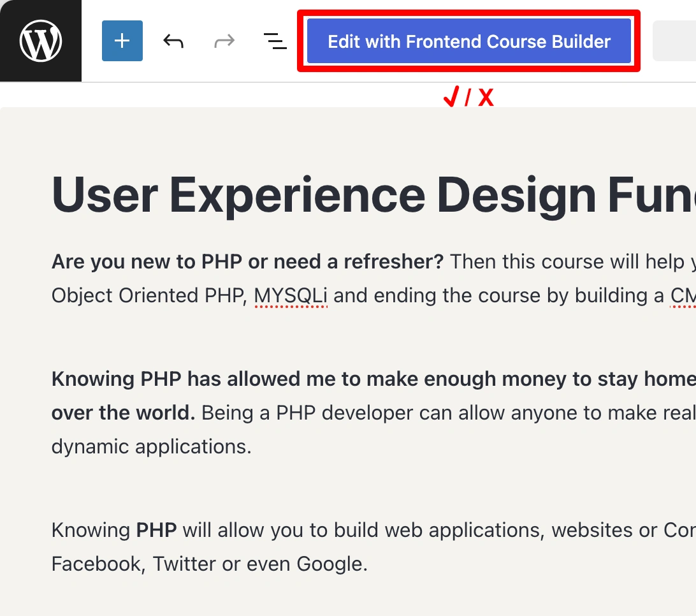Image resolution: width=696 pixels, height=616 pixels.
Task: Redo the last change with the forward arrow
Action: tap(224, 40)
